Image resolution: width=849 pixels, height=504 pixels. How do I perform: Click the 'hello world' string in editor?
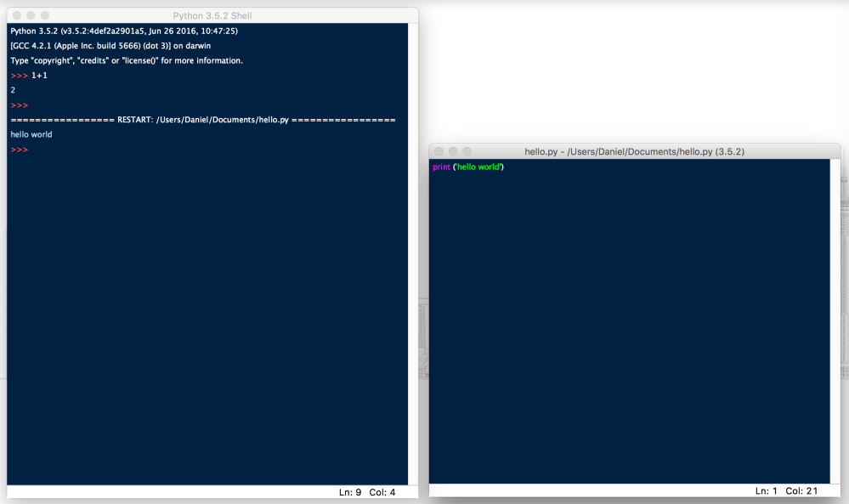[478, 167]
